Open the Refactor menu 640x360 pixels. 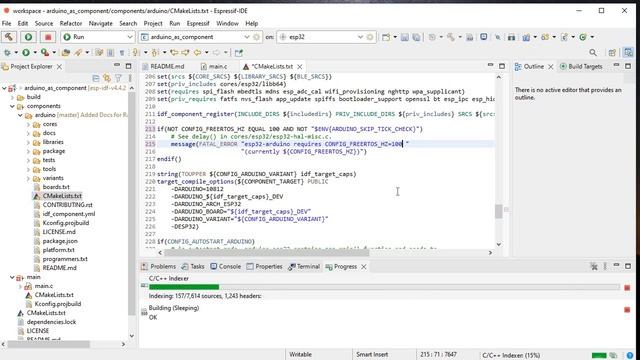(x=71, y=24)
